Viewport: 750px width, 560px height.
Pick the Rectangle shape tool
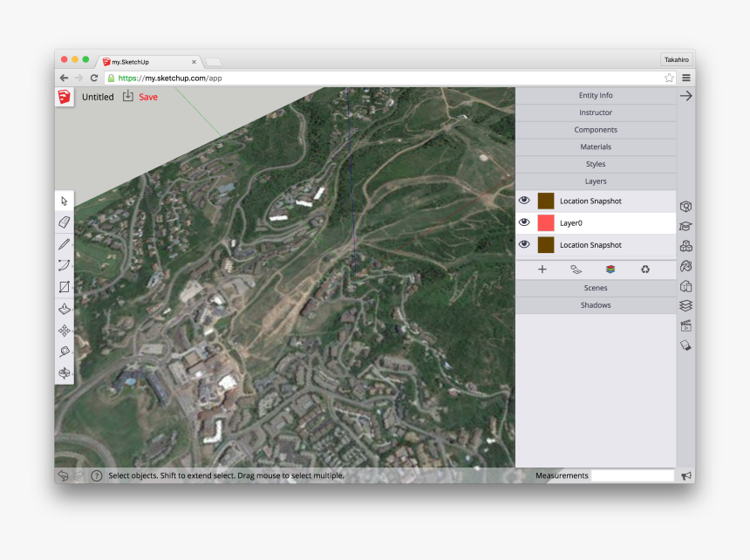point(65,287)
